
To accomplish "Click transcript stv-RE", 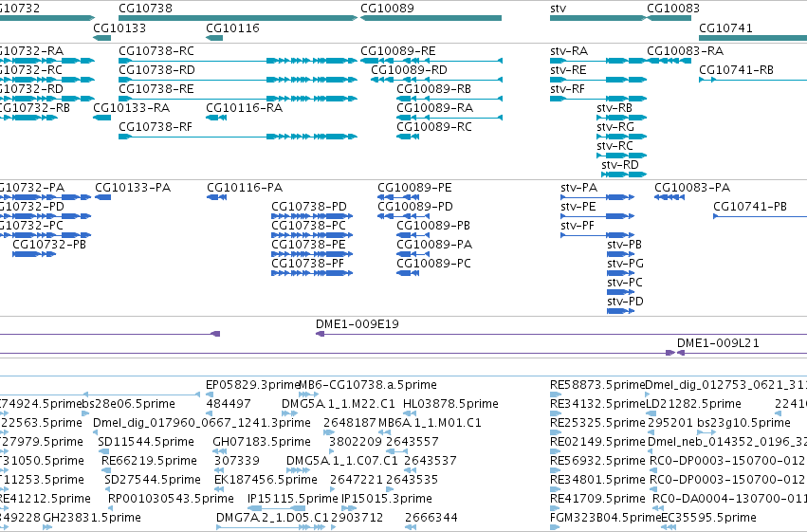I will click(x=598, y=80).
